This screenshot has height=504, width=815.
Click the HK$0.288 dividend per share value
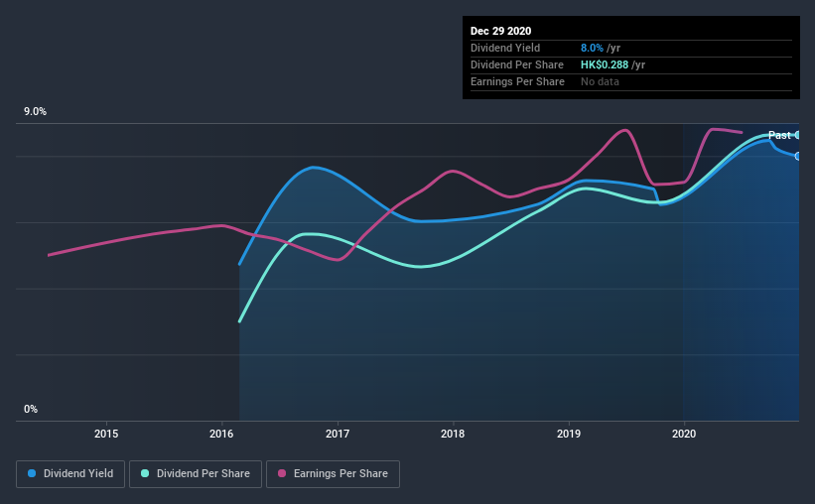pyautogui.click(x=605, y=64)
